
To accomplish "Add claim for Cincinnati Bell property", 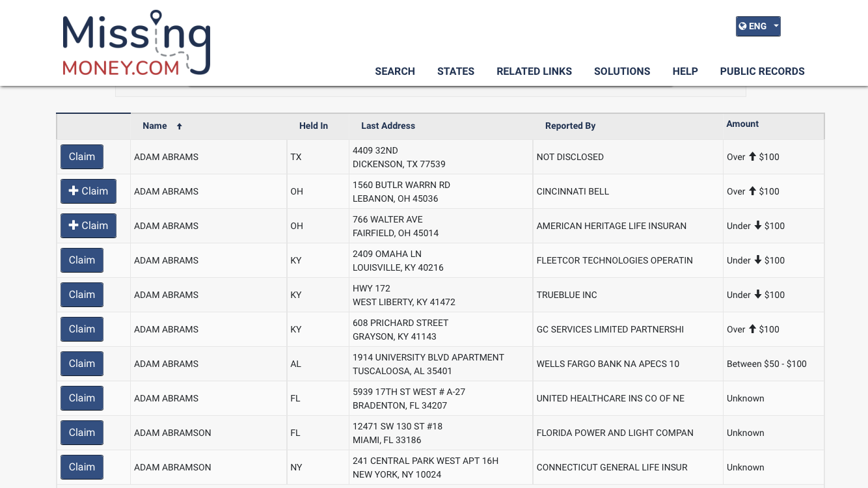I will click(x=88, y=191).
